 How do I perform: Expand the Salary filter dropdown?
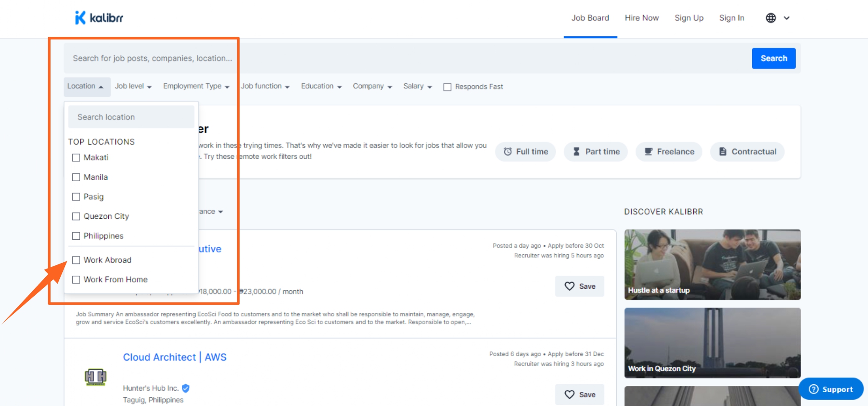417,86
